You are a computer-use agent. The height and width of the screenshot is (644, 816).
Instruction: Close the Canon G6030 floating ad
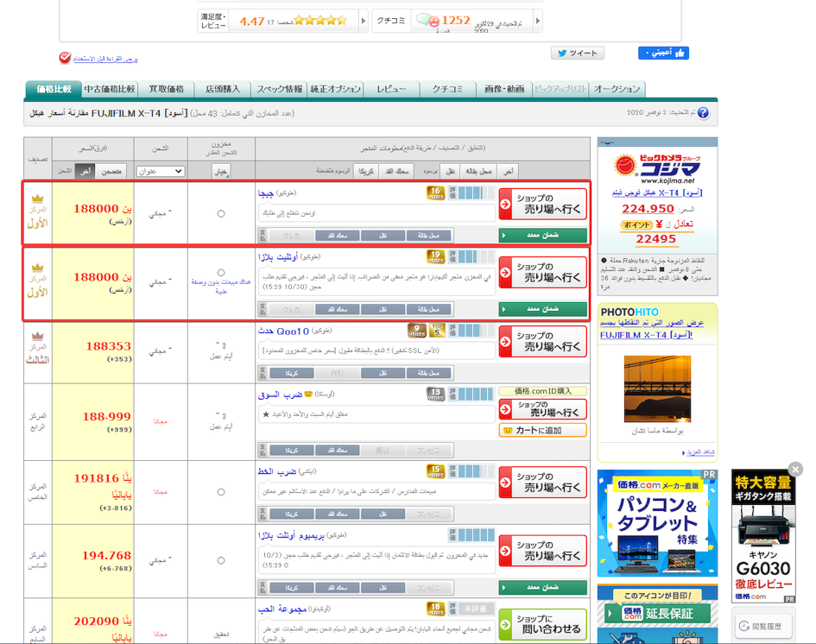coord(795,470)
